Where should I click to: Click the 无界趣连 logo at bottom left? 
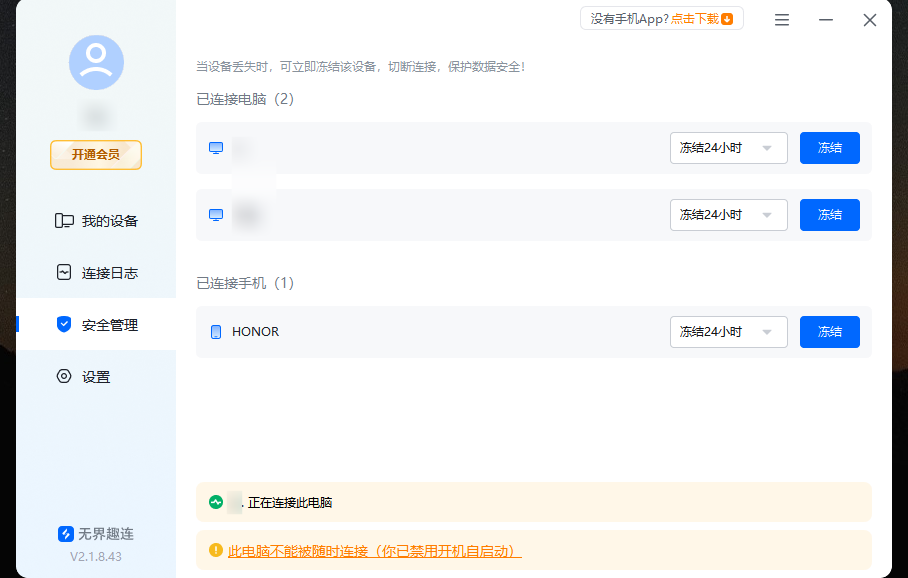pyautogui.click(x=65, y=533)
